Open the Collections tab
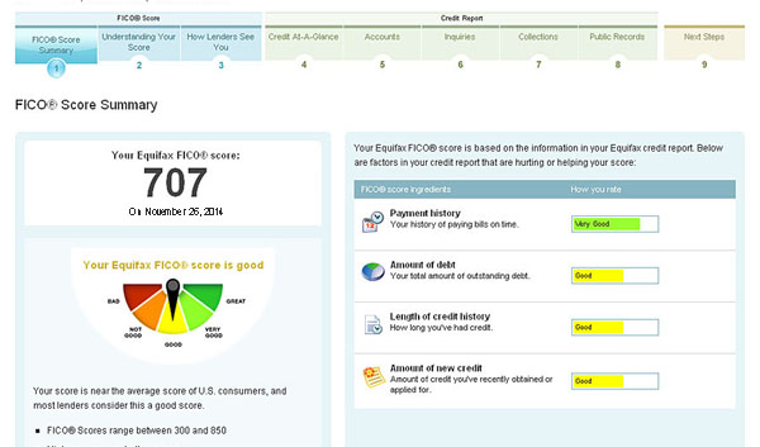Screen dimensions: 760x447 click(x=538, y=42)
